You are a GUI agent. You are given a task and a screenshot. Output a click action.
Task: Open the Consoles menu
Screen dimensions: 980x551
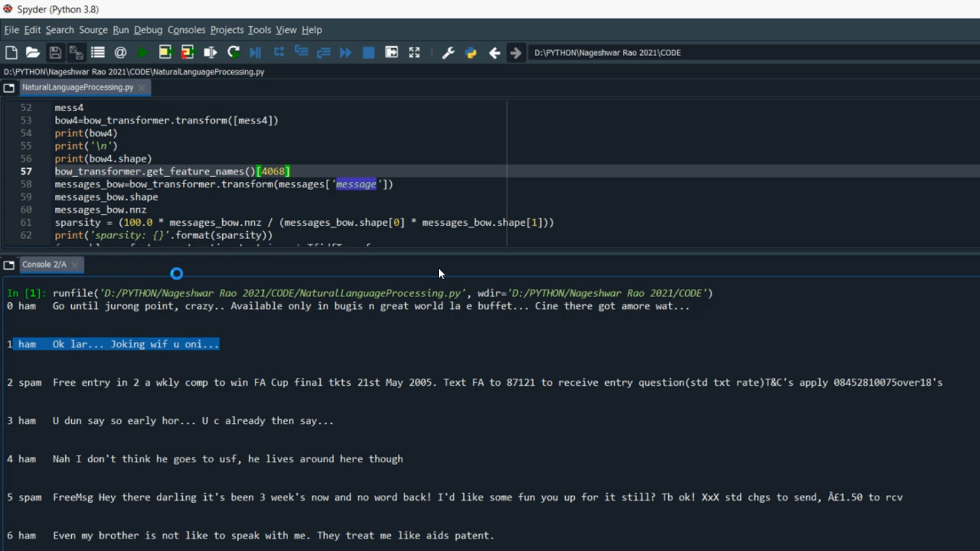[x=186, y=30]
